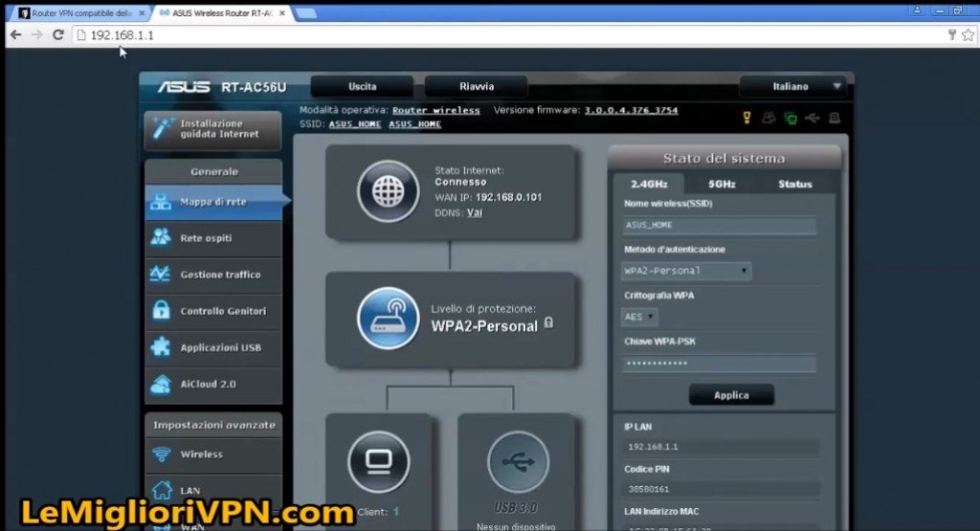Click the green network connection status icon
Image resolution: width=980 pixels, height=531 pixels.
(x=790, y=118)
